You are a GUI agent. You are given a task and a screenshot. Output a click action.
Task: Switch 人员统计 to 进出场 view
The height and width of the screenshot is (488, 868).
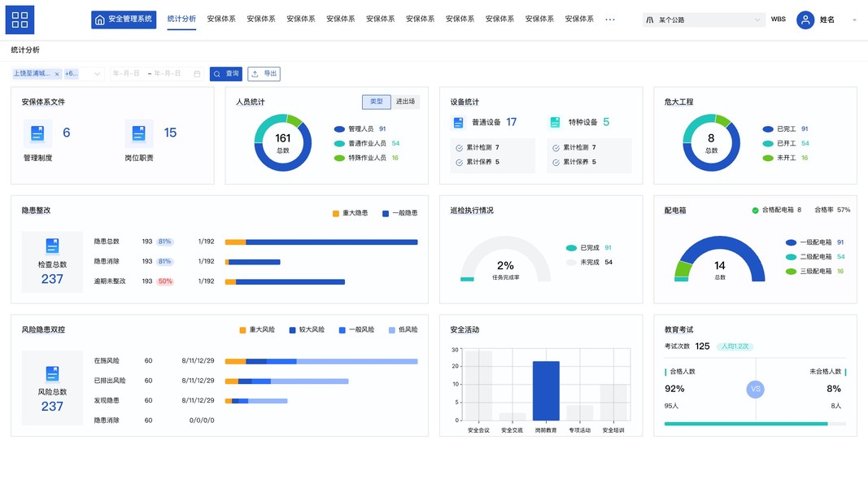[405, 102]
